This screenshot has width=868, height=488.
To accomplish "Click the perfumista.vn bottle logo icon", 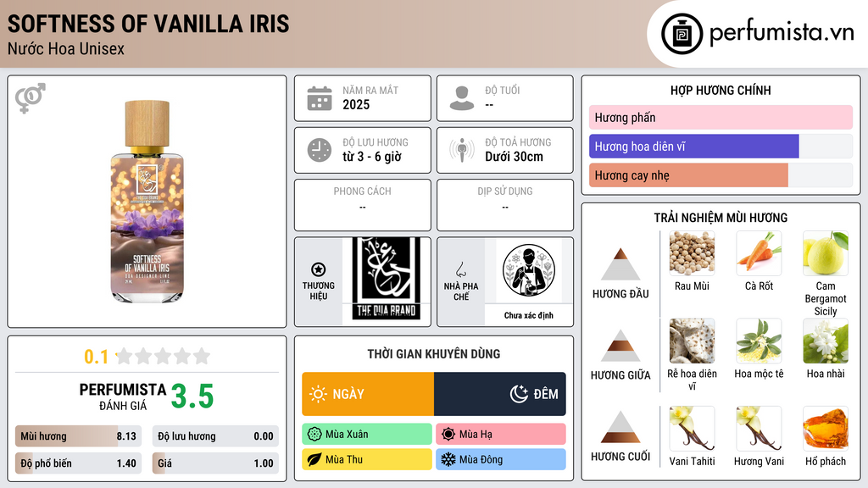I will tap(682, 34).
